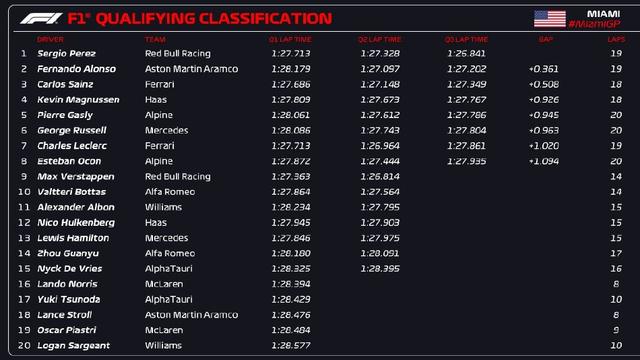Select the Q3 LAP TIME column header
This screenshot has height=360, width=640.
tap(466, 40)
